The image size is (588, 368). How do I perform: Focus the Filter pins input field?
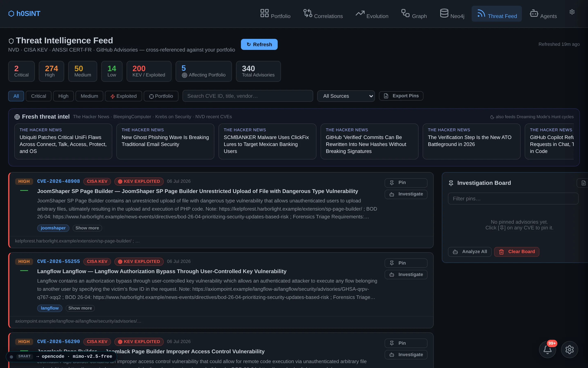click(x=513, y=199)
